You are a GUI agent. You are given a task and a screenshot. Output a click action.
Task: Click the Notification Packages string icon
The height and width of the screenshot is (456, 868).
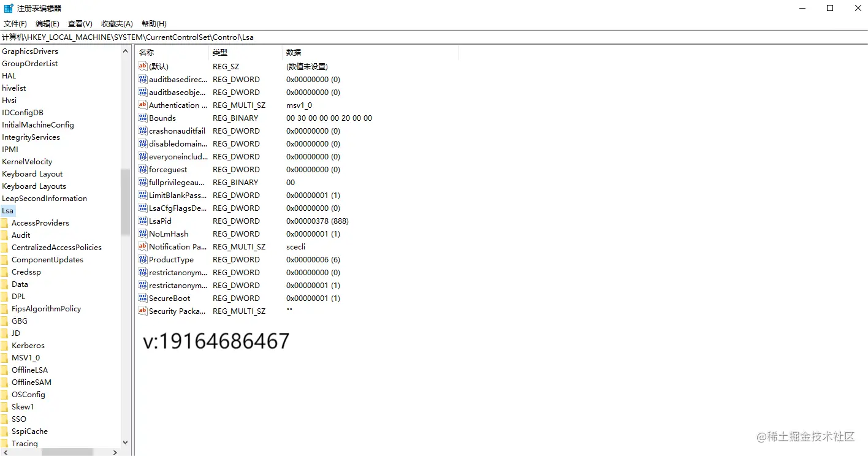coord(143,247)
